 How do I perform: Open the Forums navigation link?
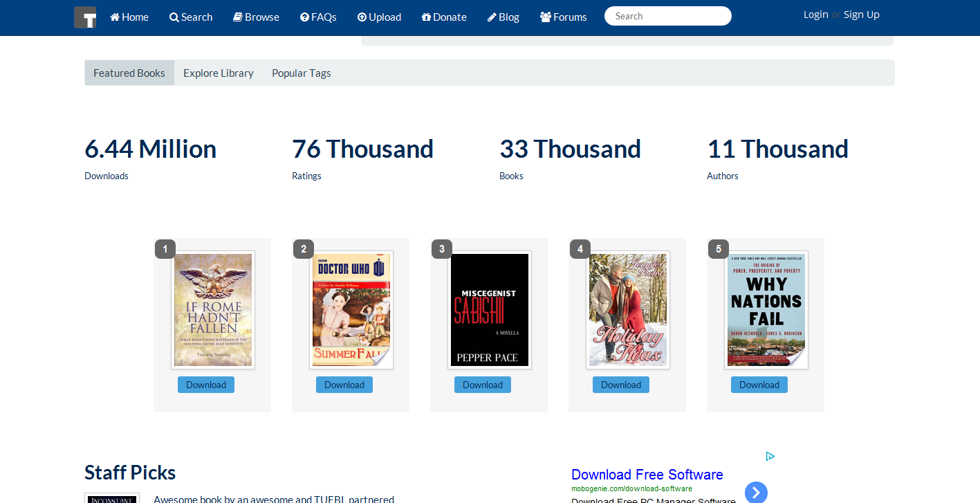(564, 17)
